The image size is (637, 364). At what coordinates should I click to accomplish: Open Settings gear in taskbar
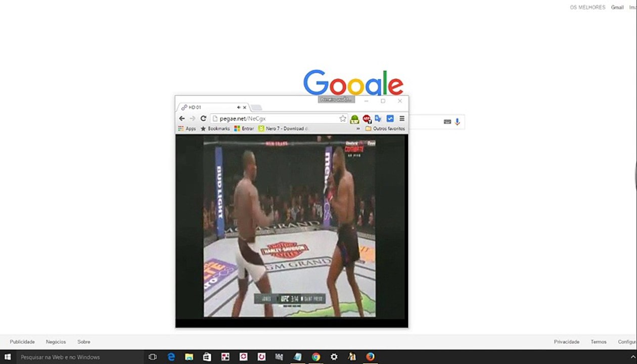click(x=334, y=357)
